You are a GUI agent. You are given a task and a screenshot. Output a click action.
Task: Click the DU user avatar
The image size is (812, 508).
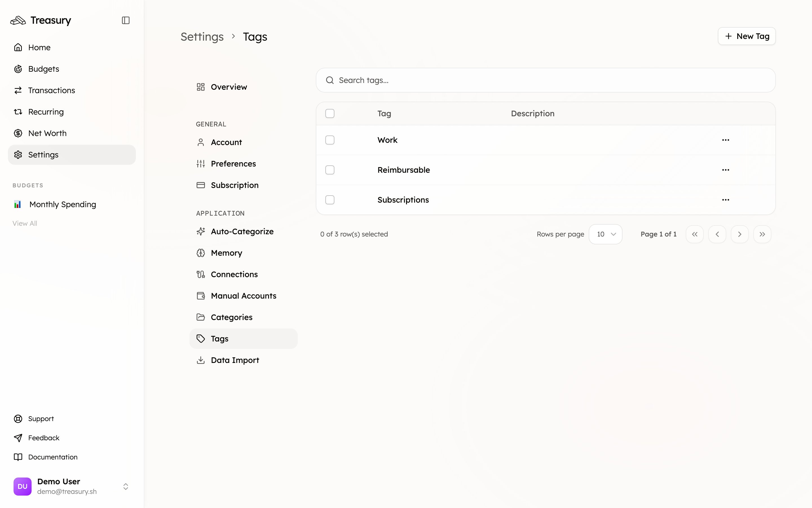(23, 487)
